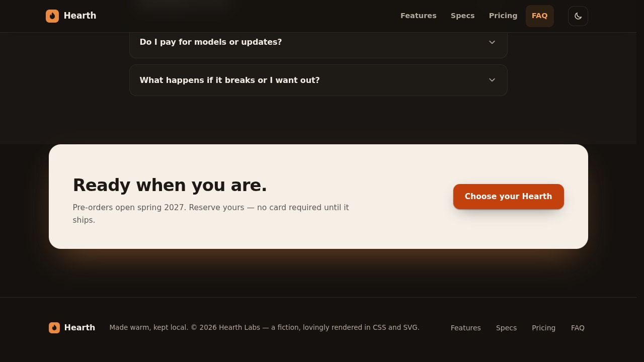This screenshot has width=644, height=362.
Task: Open the Features nav item in header
Action: click(x=419, y=16)
